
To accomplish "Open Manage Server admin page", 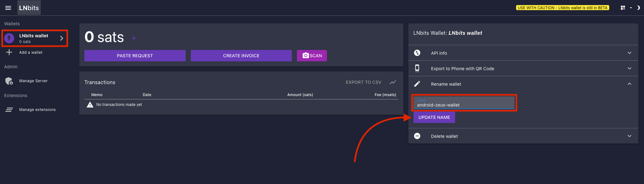I will [x=33, y=81].
